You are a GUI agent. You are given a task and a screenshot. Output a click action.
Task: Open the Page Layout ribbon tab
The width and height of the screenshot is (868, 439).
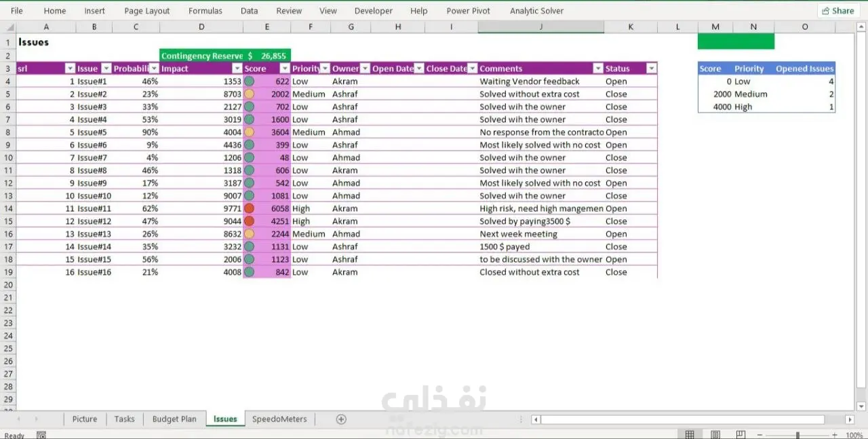147,11
